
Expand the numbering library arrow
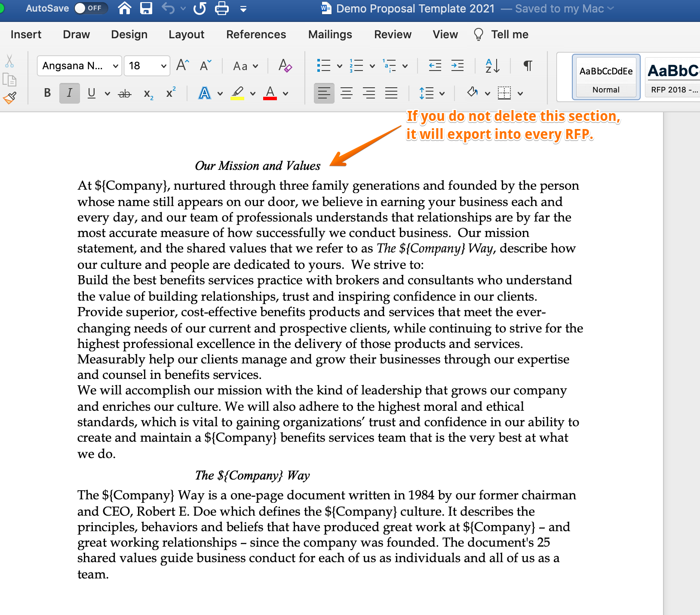pos(372,66)
